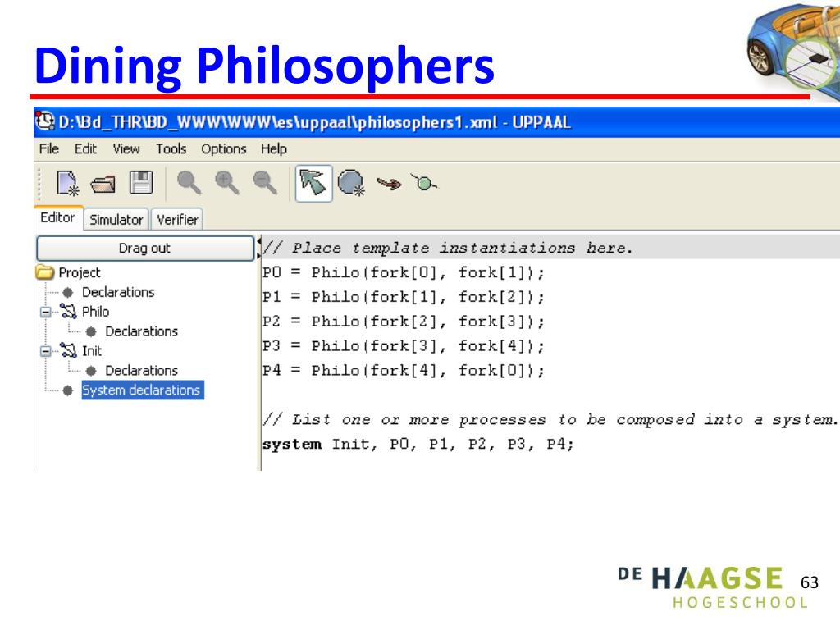The width and height of the screenshot is (840, 630).
Task: Switch to the Simulator tab
Action: pos(116,219)
